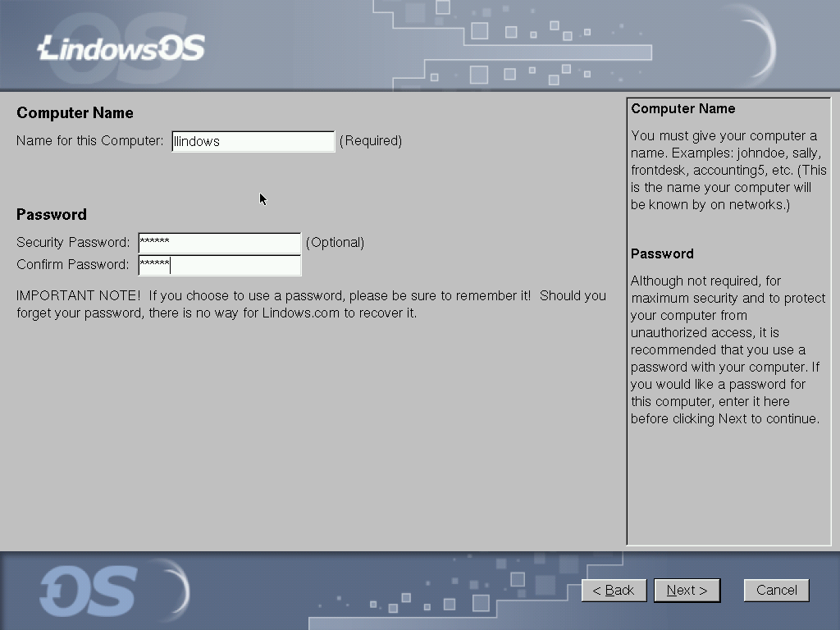The height and width of the screenshot is (630, 840).
Task: Go back with the Back button
Action: point(614,591)
